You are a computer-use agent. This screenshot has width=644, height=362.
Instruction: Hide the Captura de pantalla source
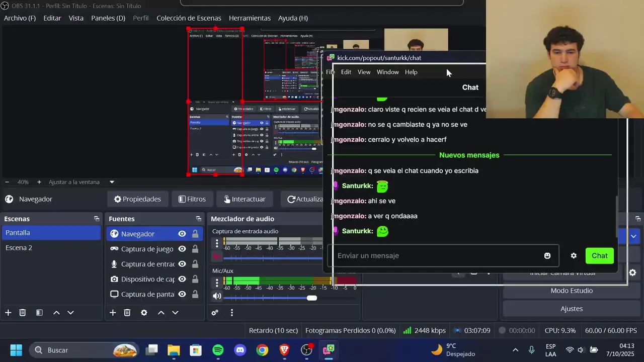click(182, 294)
